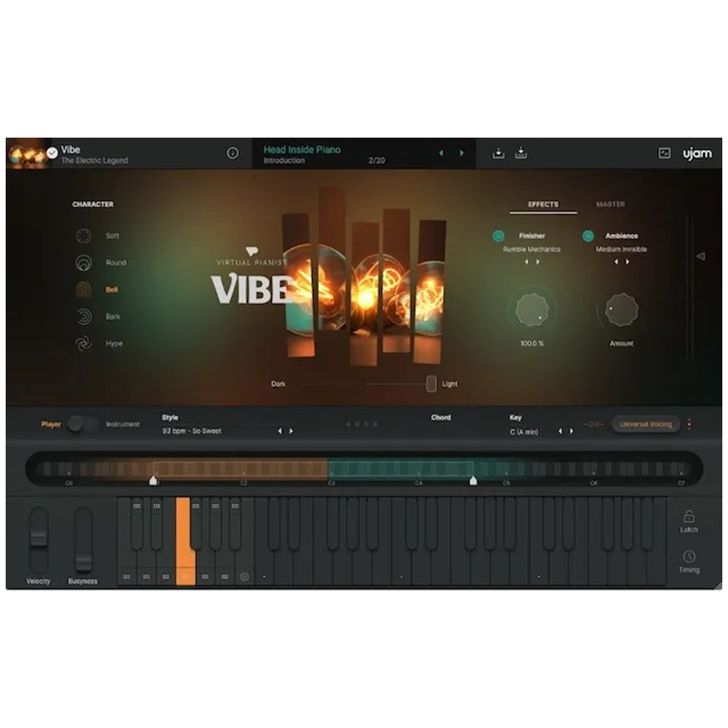728x728 pixels.
Task: Toggle the Finisher power button
Action: click(498, 235)
